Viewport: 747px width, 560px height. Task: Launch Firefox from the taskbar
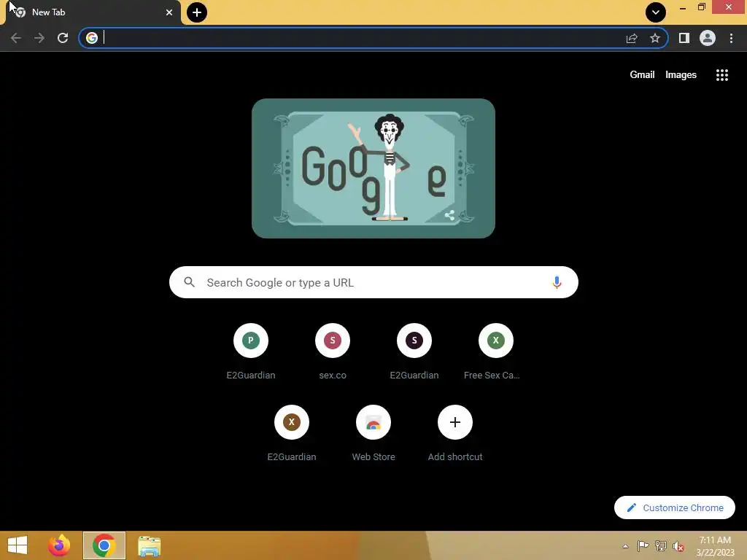(59, 545)
